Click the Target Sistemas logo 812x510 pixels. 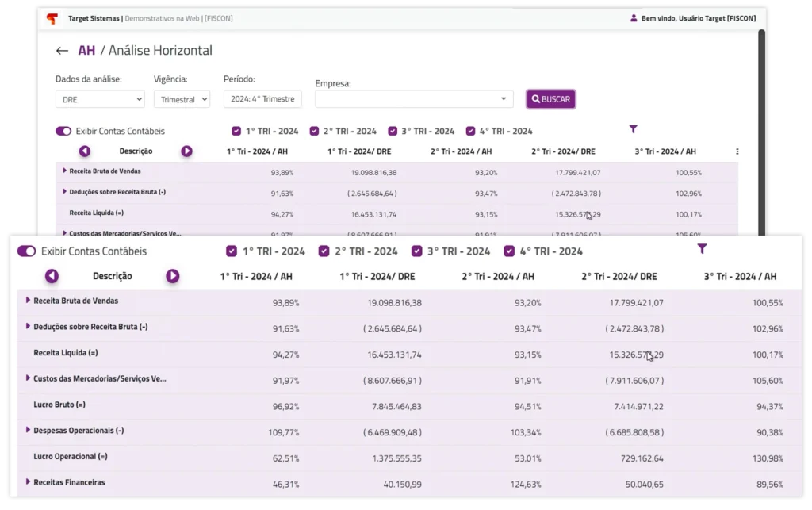pos(51,17)
